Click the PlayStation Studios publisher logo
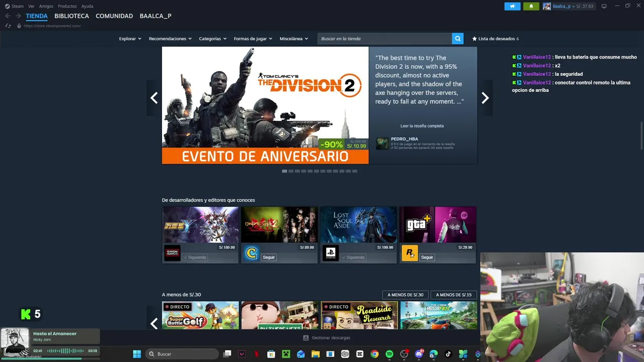644x362 pixels. point(331,253)
